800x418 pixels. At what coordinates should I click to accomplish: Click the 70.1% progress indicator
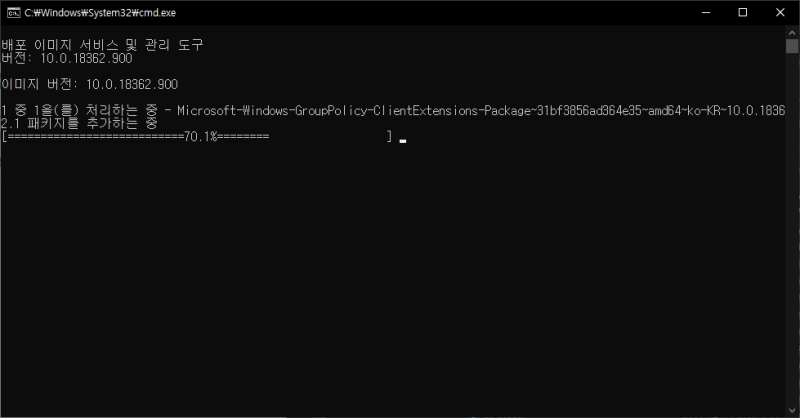point(201,136)
